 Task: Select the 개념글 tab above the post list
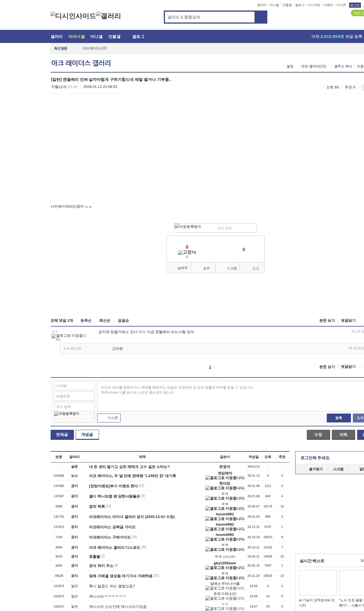click(87, 435)
